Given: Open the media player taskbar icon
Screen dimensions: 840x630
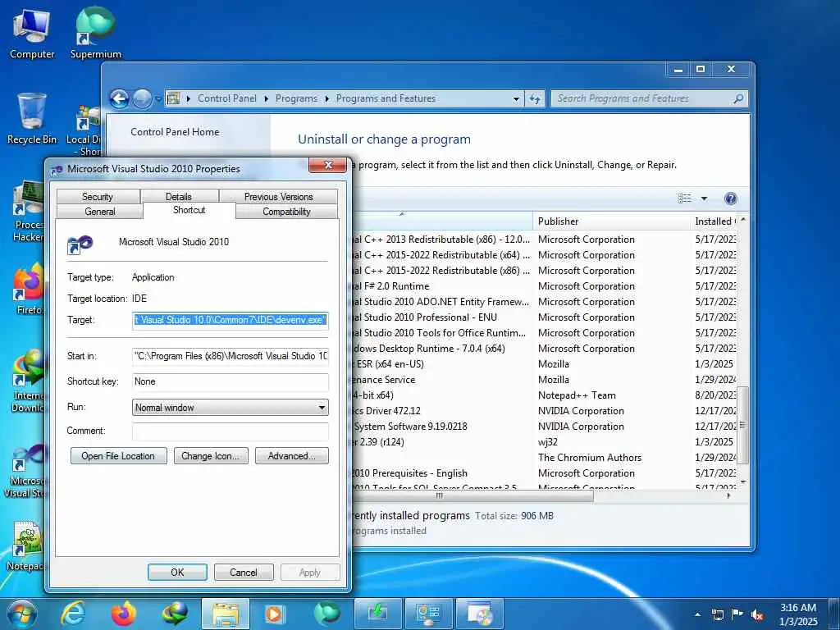Looking at the screenshot, I should tap(275, 614).
